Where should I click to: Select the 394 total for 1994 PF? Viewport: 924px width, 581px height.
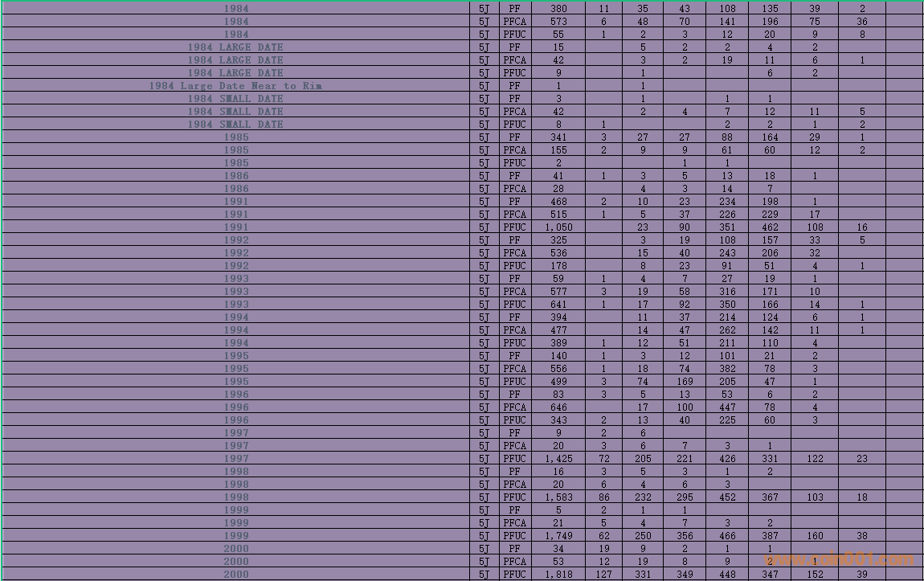558,317
